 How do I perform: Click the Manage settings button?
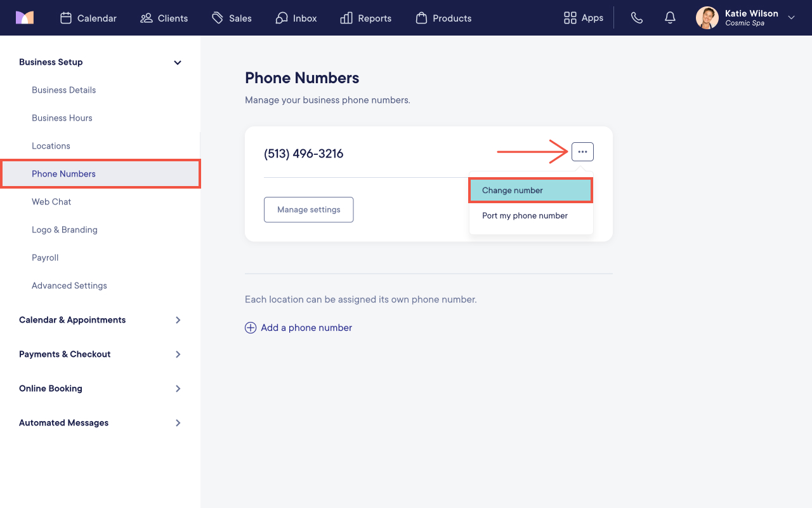click(308, 210)
